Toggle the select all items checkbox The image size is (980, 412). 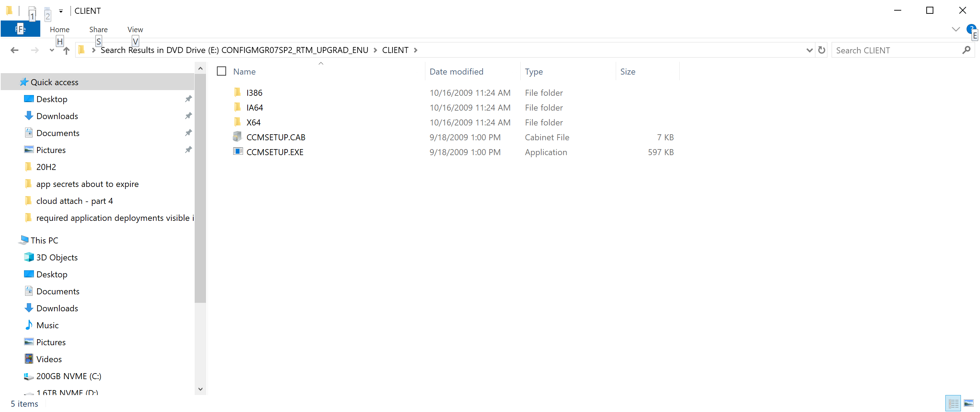click(x=222, y=71)
